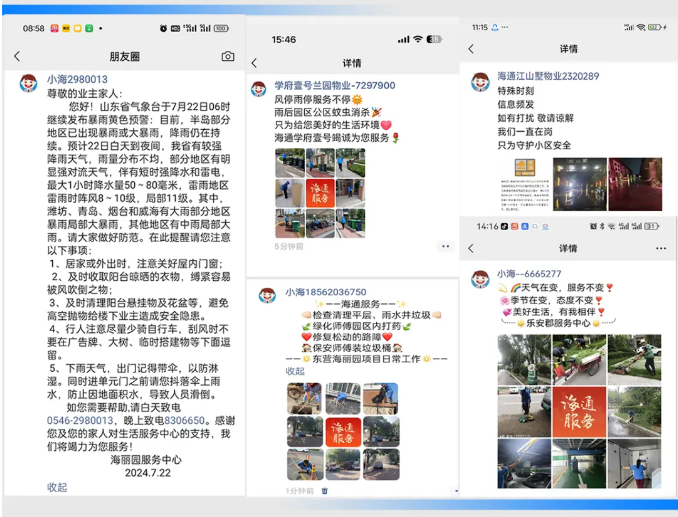Select text 乐安郡服务中心

pos(558,323)
